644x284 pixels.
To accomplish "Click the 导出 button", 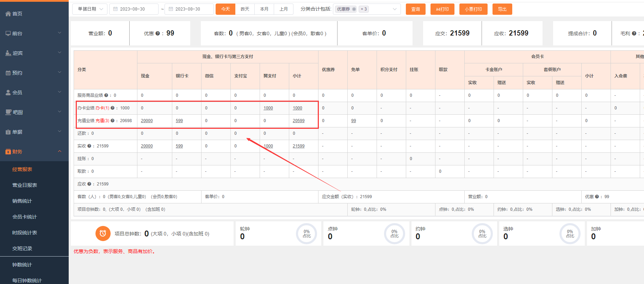I will tap(502, 9).
